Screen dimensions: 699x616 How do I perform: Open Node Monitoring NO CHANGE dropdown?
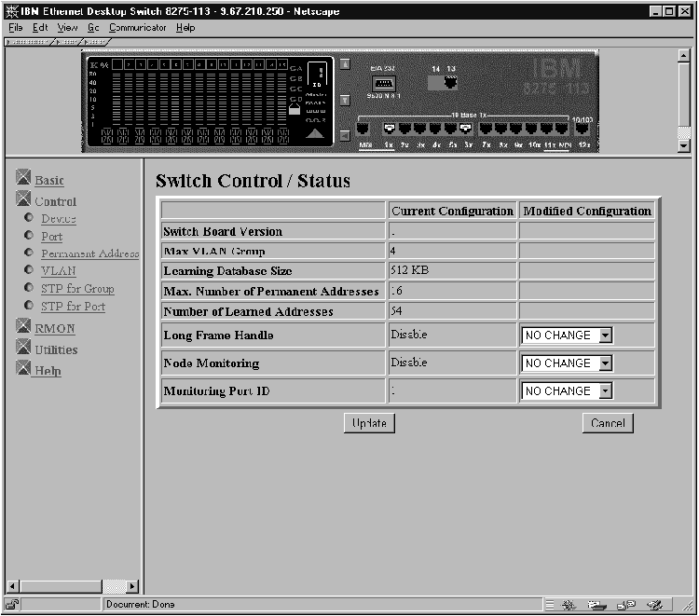click(x=605, y=363)
